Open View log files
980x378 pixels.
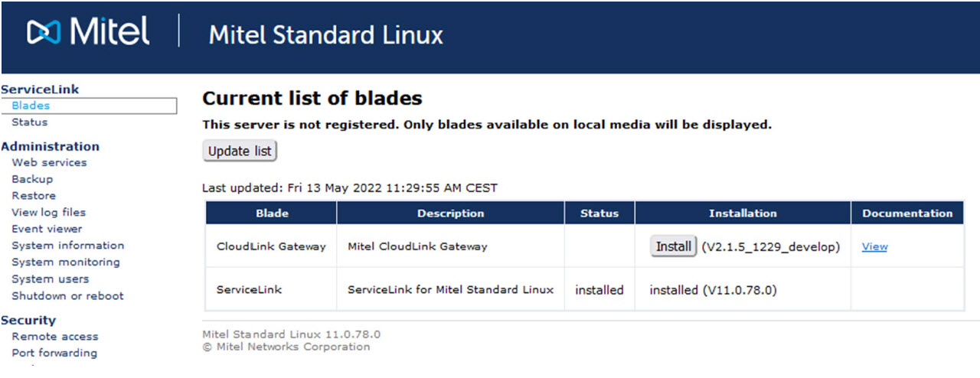tap(49, 213)
